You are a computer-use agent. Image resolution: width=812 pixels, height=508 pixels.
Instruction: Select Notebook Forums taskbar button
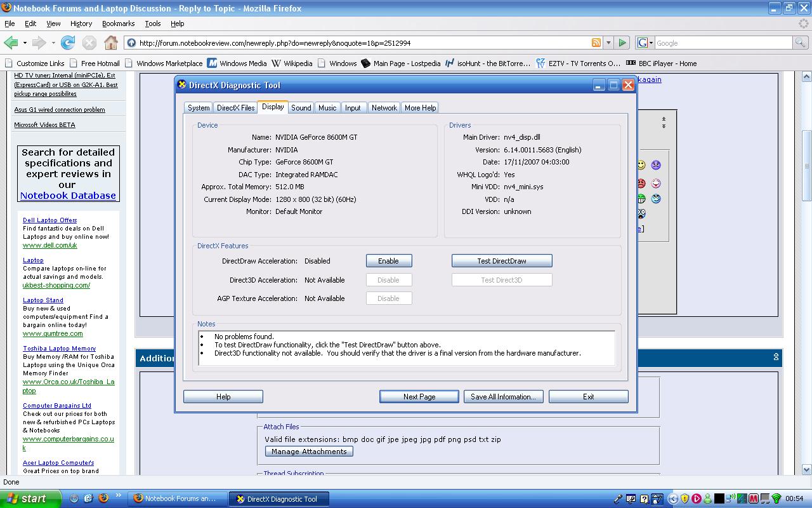178,498
